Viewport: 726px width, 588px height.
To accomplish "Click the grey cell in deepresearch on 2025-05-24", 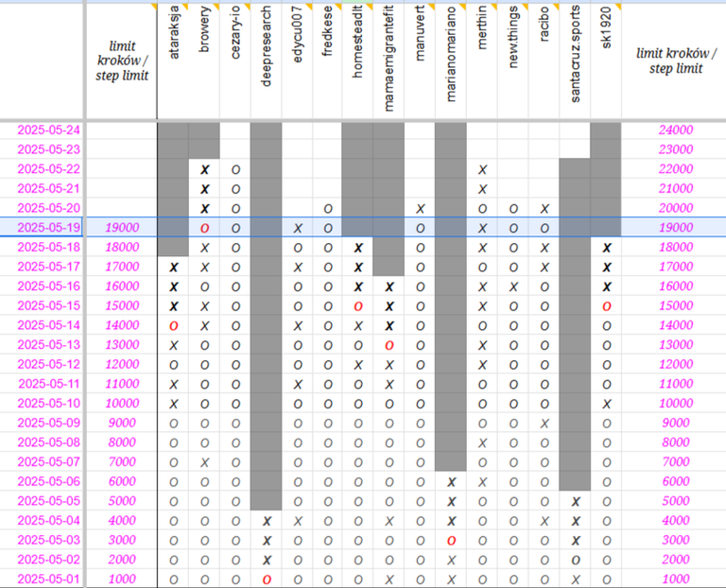I will coord(267,130).
